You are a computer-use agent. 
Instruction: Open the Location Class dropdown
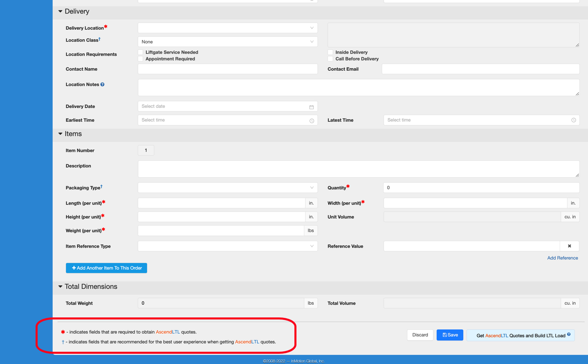pyautogui.click(x=227, y=42)
